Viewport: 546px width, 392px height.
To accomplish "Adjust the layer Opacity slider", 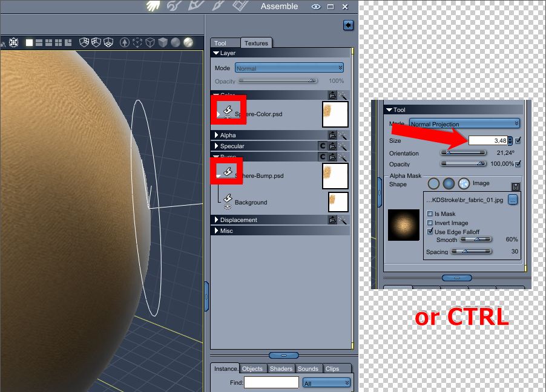I will (277, 81).
